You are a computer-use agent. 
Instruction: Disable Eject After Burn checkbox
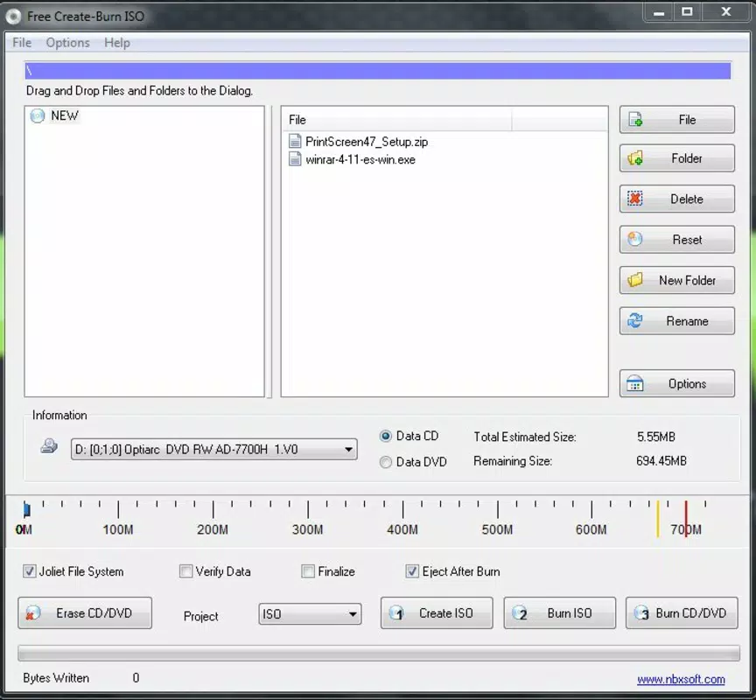click(x=412, y=571)
